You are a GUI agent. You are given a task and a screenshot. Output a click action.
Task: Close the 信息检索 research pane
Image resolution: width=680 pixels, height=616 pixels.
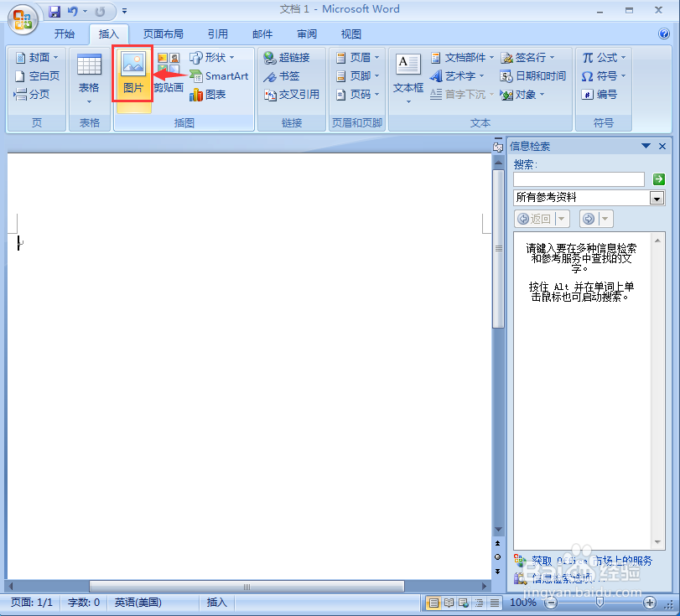(662, 146)
